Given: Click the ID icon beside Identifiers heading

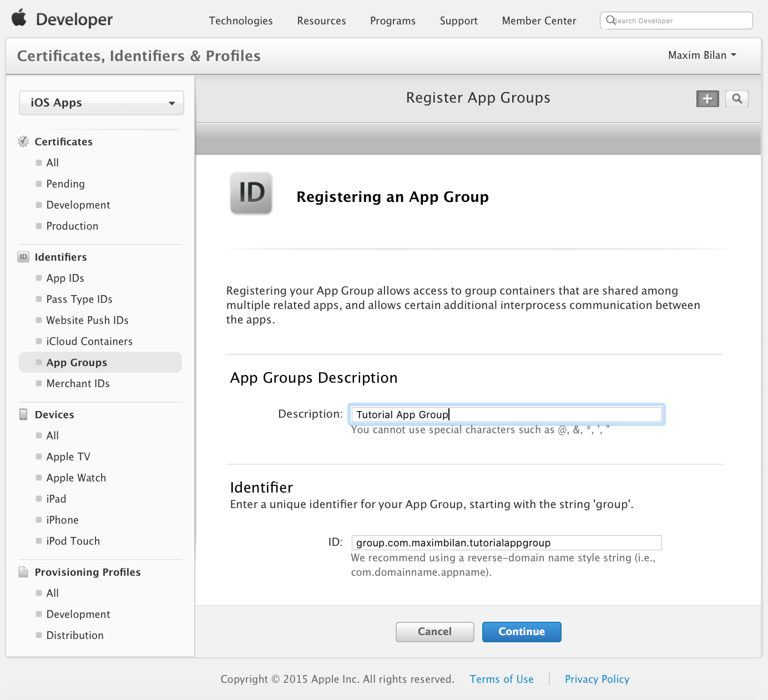Looking at the screenshot, I should pyautogui.click(x=23, y=257).
